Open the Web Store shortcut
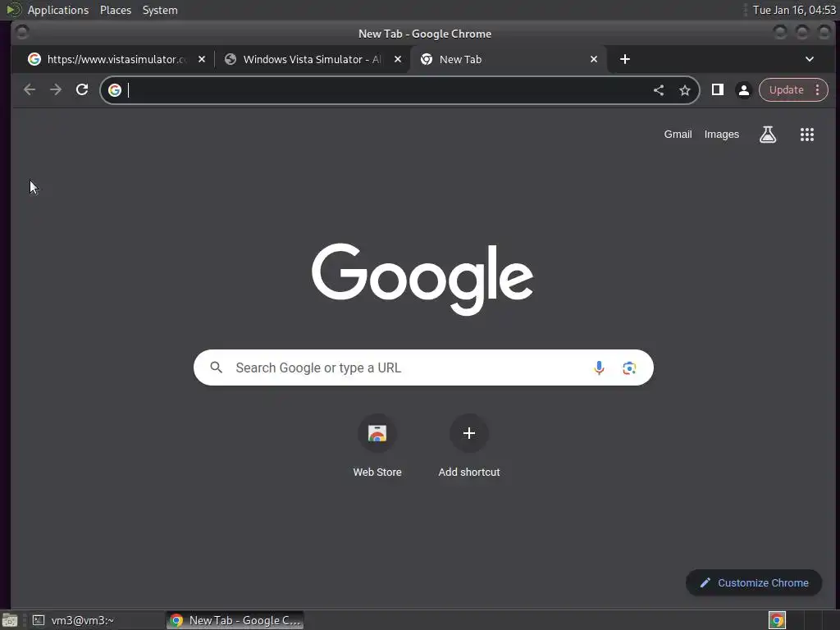Image resolution: width=840 pixels, height=630 pixels. point(377,445)
